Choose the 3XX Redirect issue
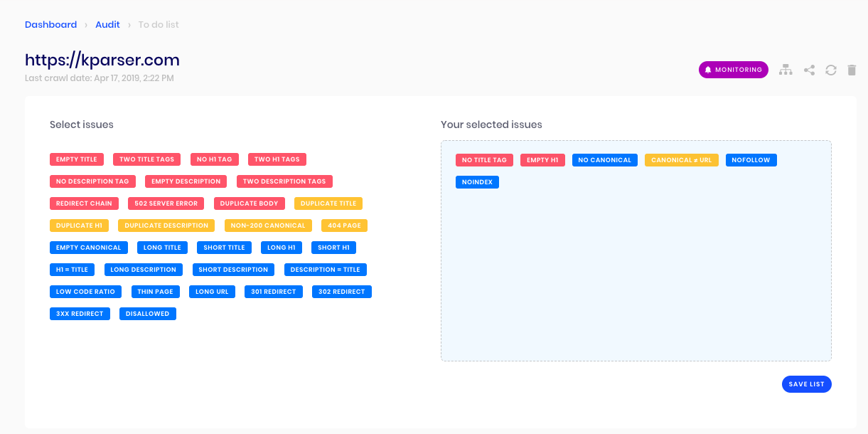868x434 pixels. 80,314
